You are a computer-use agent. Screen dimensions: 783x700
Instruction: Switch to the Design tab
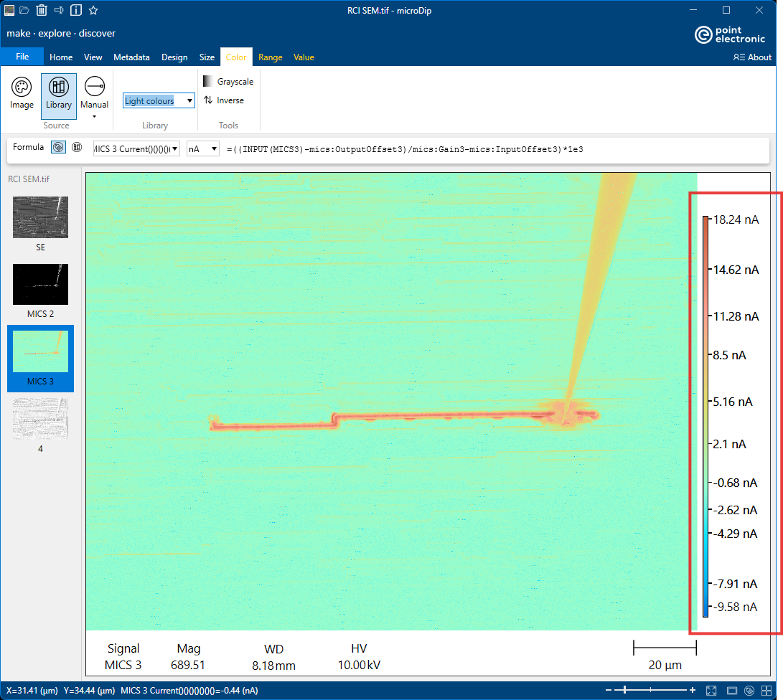pyautogui.click(x=174, y=57)
